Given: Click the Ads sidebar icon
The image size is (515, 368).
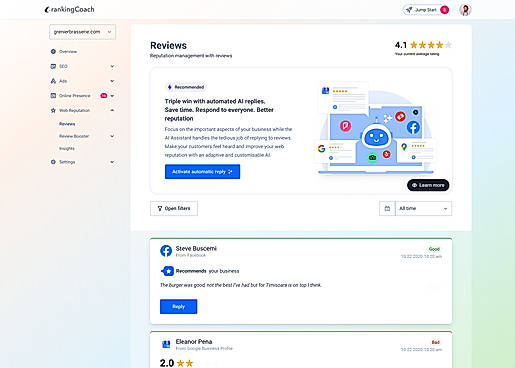Looking at the screenshot, I should (x=53, y=81).
